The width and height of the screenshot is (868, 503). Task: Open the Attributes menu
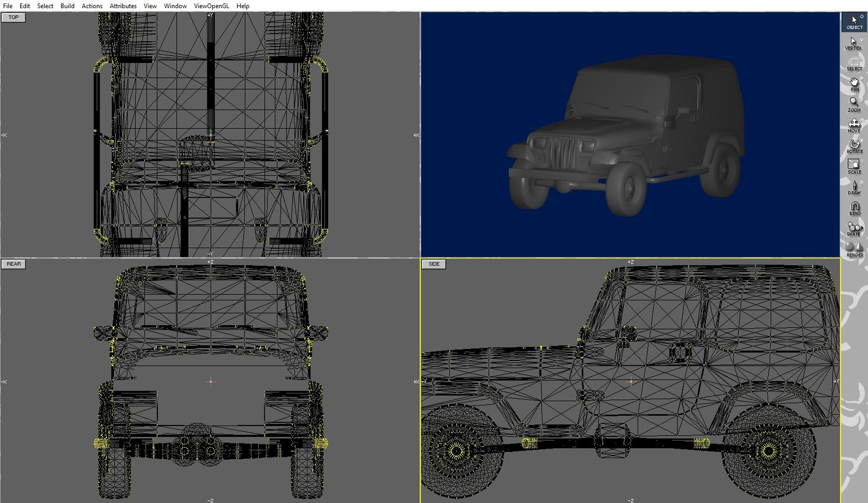pos(123,6)
